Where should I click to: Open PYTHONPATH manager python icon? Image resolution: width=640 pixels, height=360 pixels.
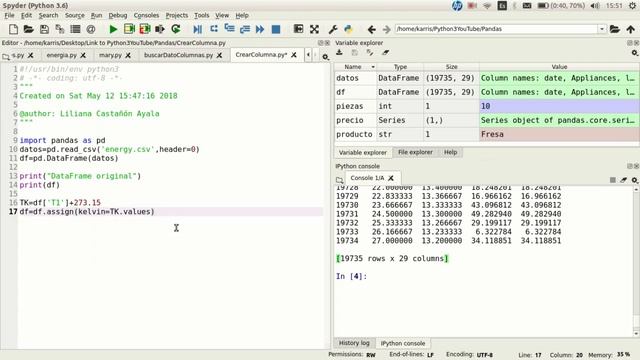(348, 29)
